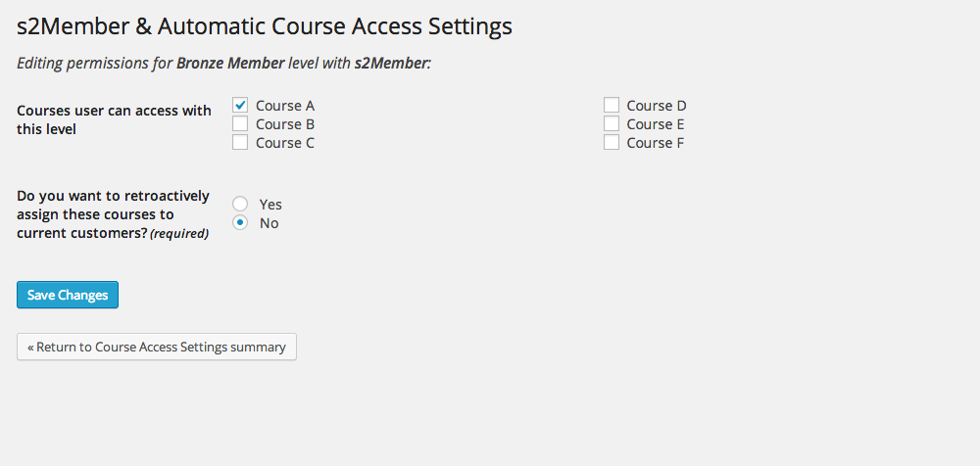This screenshot has width=980, height=466.
Task: Click the "Course A" label text
Action: click(285, 106)
